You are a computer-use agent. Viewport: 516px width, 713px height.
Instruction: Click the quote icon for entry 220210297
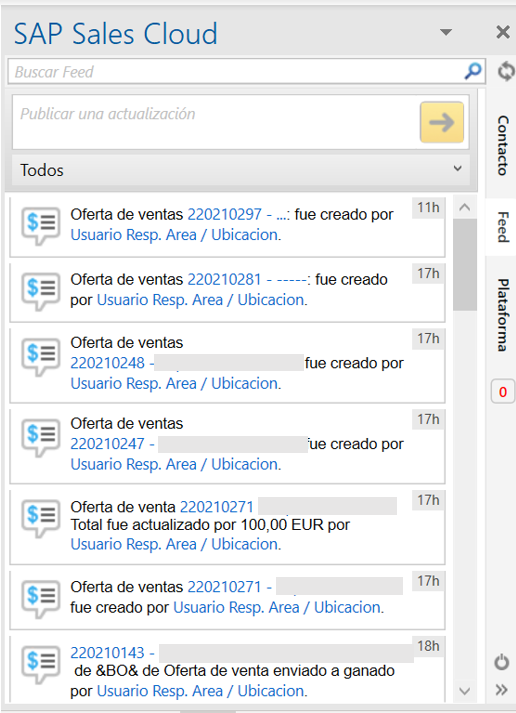[41, 226]
